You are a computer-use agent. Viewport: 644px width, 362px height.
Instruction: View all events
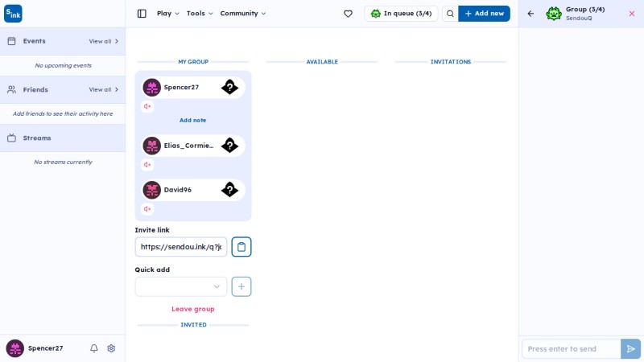click(x=104, y=41)
